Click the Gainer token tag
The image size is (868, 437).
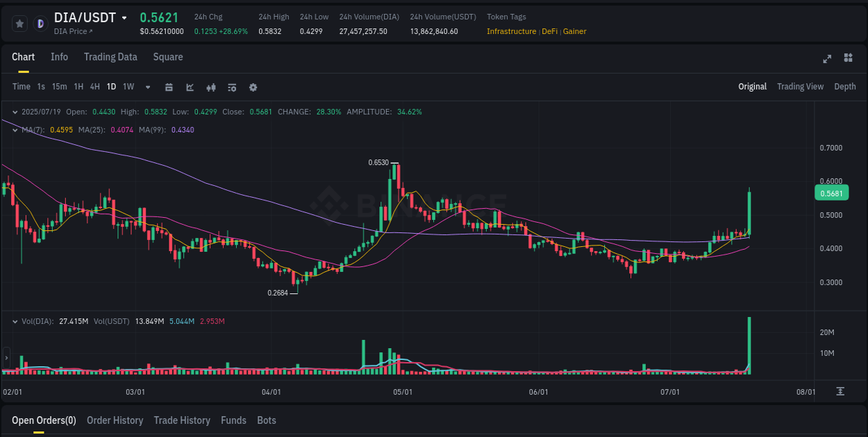click(574, 31)
